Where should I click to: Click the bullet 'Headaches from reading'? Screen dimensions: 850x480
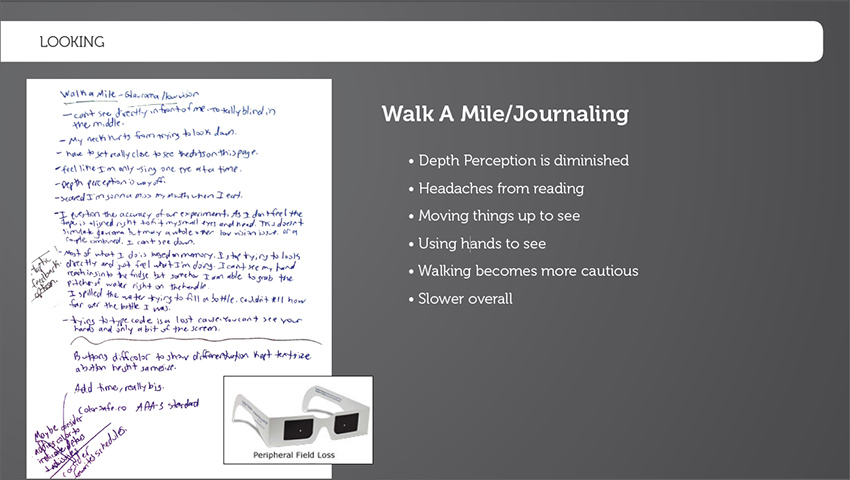click(x=501, y=189)
